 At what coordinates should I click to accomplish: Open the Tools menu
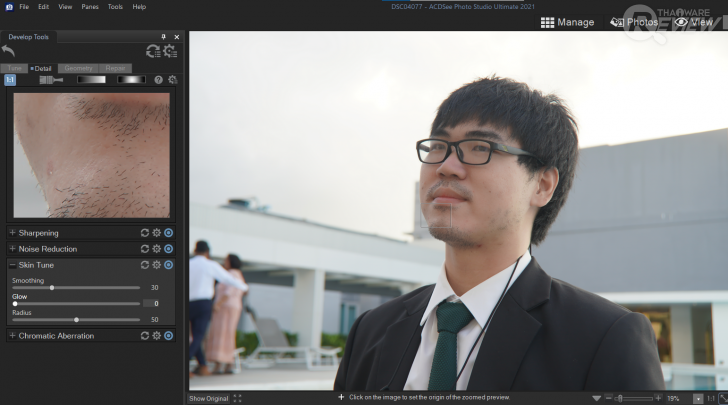pyautogui.click(x=115, y=7)
